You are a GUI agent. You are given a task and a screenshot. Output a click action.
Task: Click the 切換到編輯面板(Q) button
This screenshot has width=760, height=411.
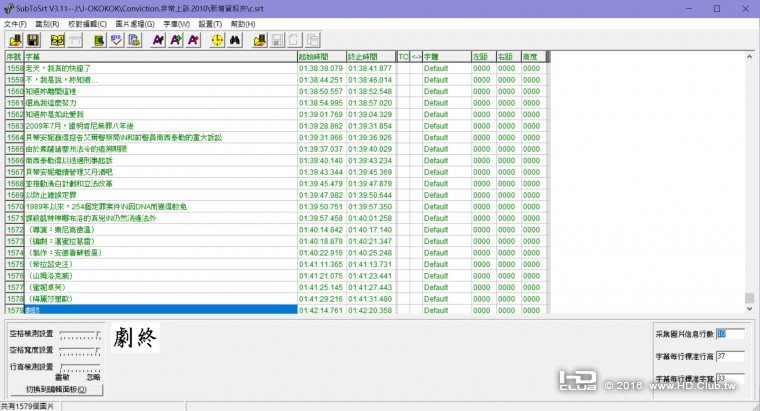tap(57, 390)
